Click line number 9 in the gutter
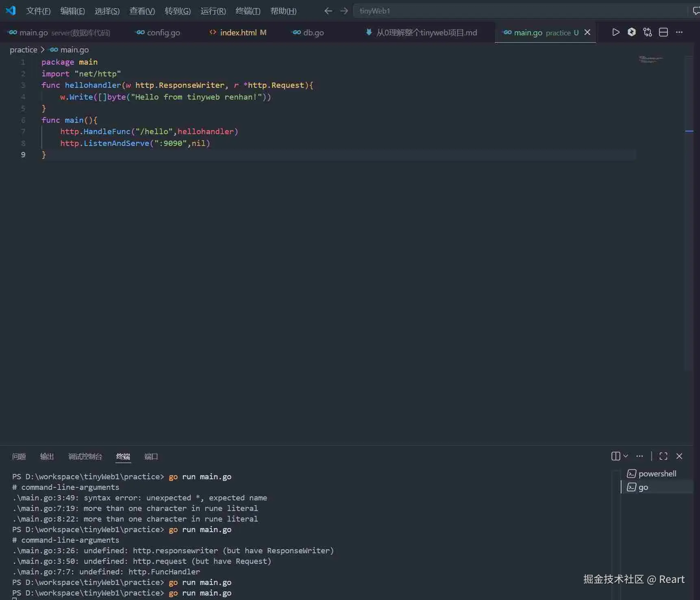Viewport: 700px width, 600px height. tap(23, 154)
